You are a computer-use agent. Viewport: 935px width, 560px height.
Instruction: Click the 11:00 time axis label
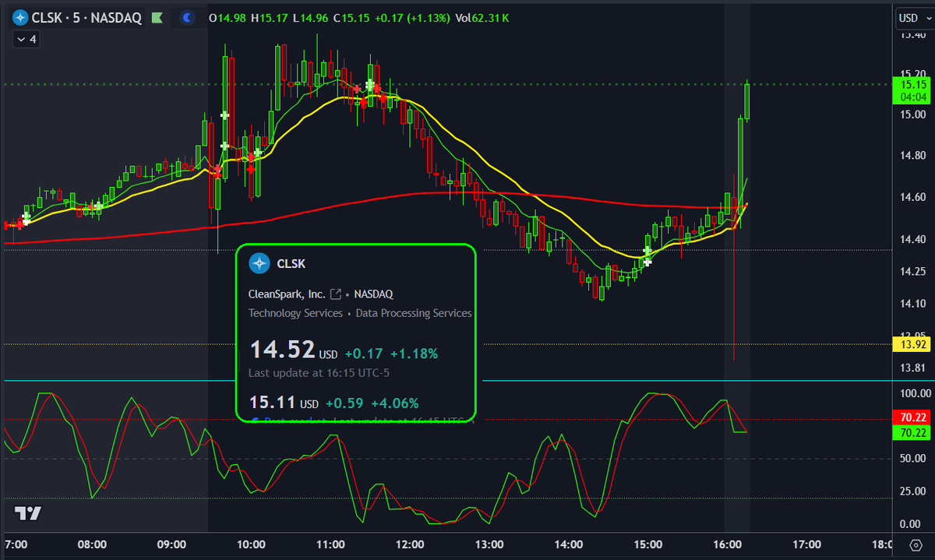click(x=330, y=544)
